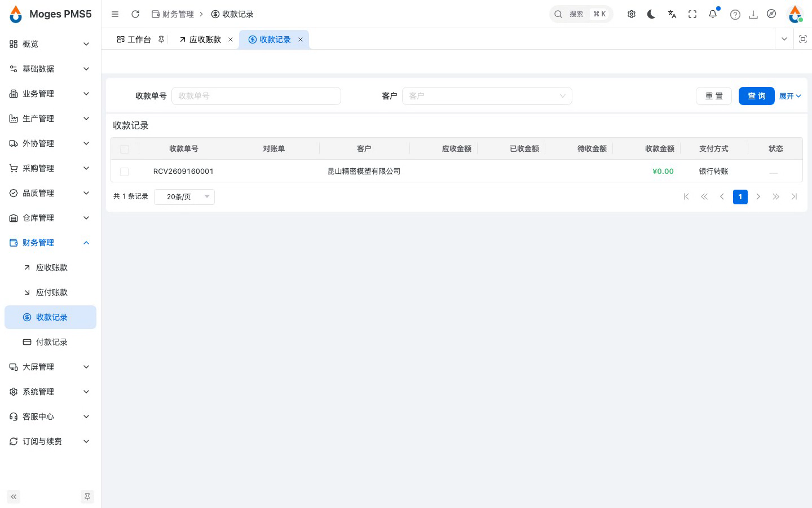Image resolution: width=812 pixels, height=508 pixels.
Task: Pin the 工作台 tab
Action: [x=161, y=40]
